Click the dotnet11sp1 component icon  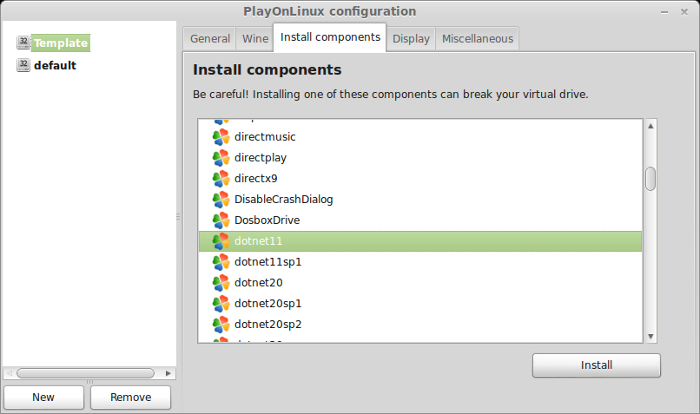point(221,262)
